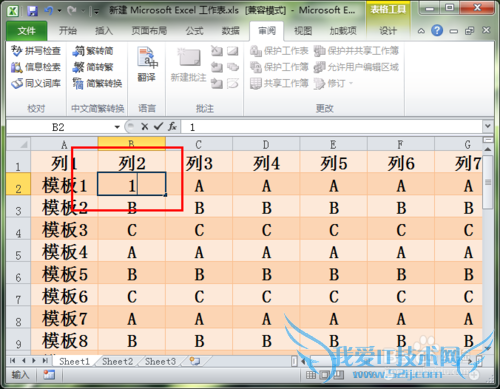The height and width of the screenshot is (389, 500).
Task: Click 共享工作簿 share workbook
Action: pos(279,83)
